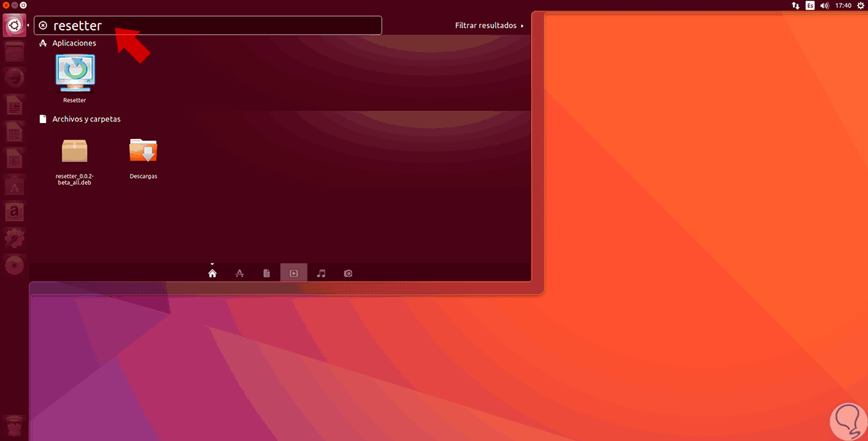Launch Firefox from the launcher
The height and width of the screenshot is (441, 868).
click(x=14, y=79)
